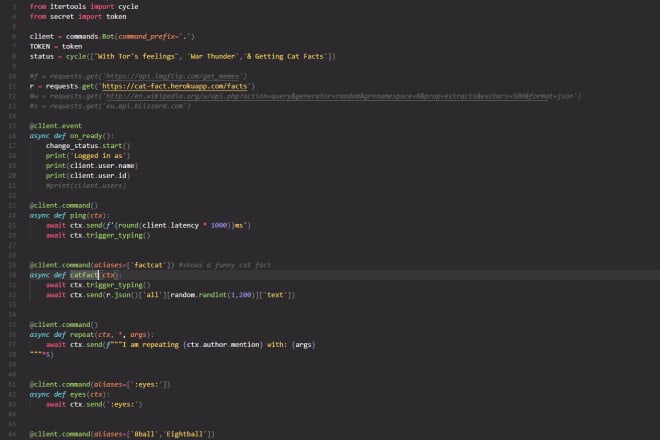Click the cat-fact.herokuapp.com URL

pos(182,86)
